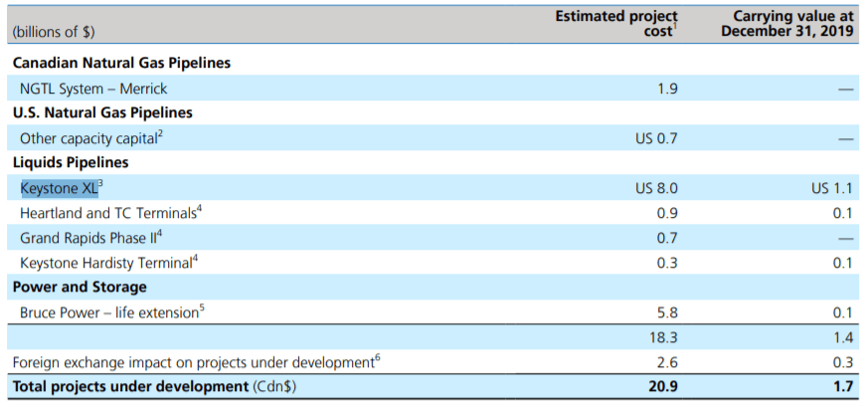Image resolution: width=868 pixels, height=407 pixels.
Task: Click the "Power and Storage" section heading
Action: (80, 287)
